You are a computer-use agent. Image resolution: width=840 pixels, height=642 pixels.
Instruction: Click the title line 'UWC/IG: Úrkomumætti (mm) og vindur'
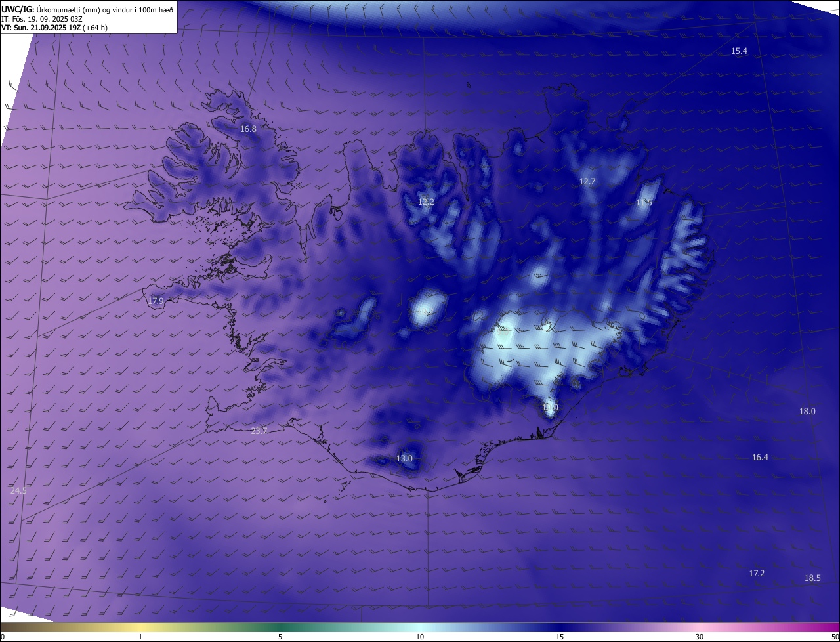coord(87,9)
